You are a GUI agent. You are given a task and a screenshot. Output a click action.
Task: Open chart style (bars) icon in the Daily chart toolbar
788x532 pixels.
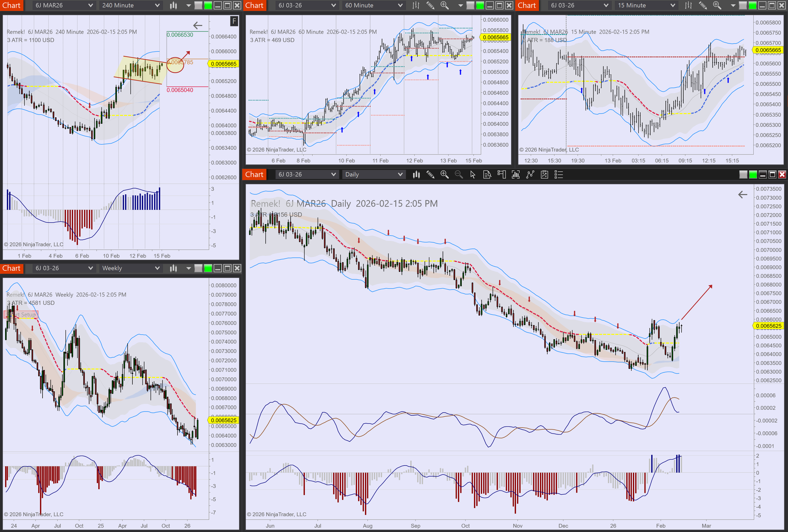click(416, 175)
